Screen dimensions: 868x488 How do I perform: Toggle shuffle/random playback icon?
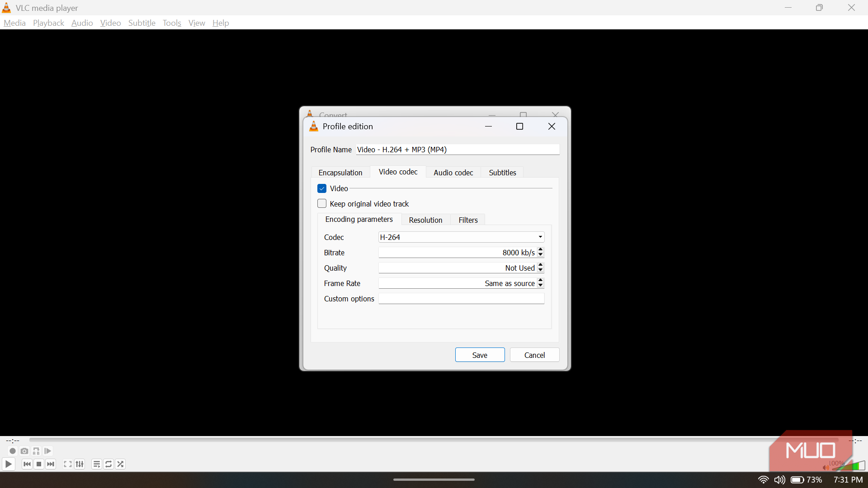[120, 464]
